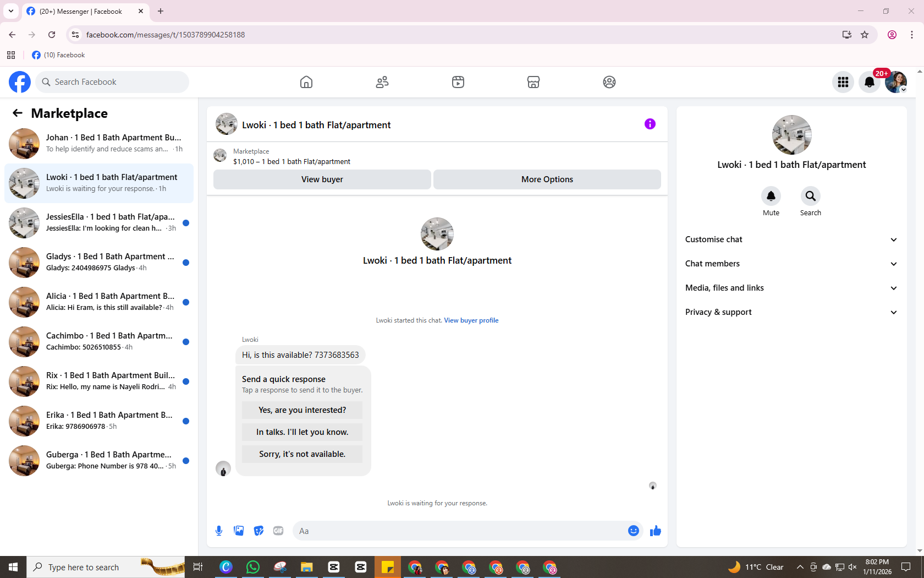Viewport: 924px width, 578px height.
Task: Open Windows Start menu
Action: coord(13,567)
